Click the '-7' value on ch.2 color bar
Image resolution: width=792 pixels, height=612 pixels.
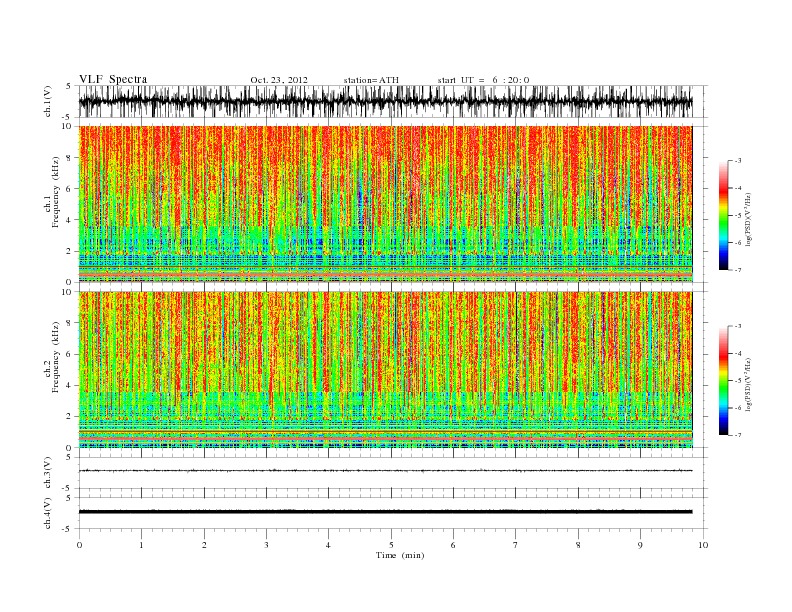(x=738, y=435)
